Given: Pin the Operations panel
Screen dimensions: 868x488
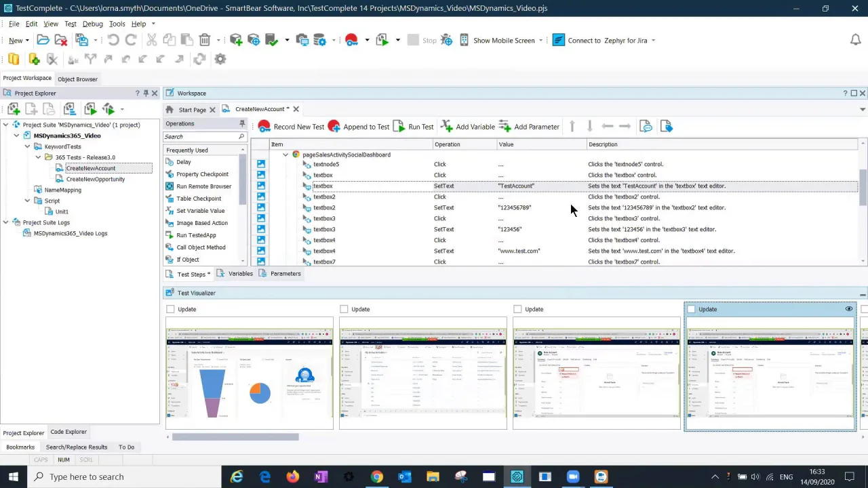Looking at the screenshot, I should (242, 123).
